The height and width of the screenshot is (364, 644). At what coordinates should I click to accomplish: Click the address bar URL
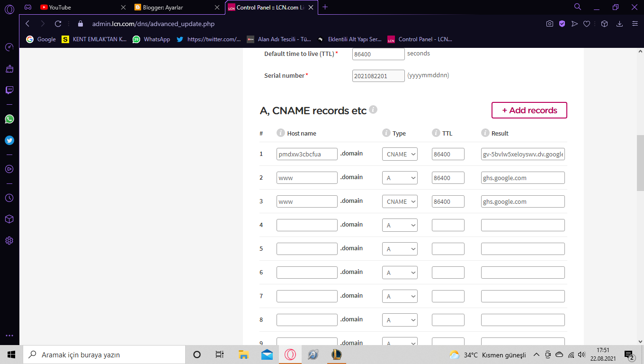click(153, 23)
